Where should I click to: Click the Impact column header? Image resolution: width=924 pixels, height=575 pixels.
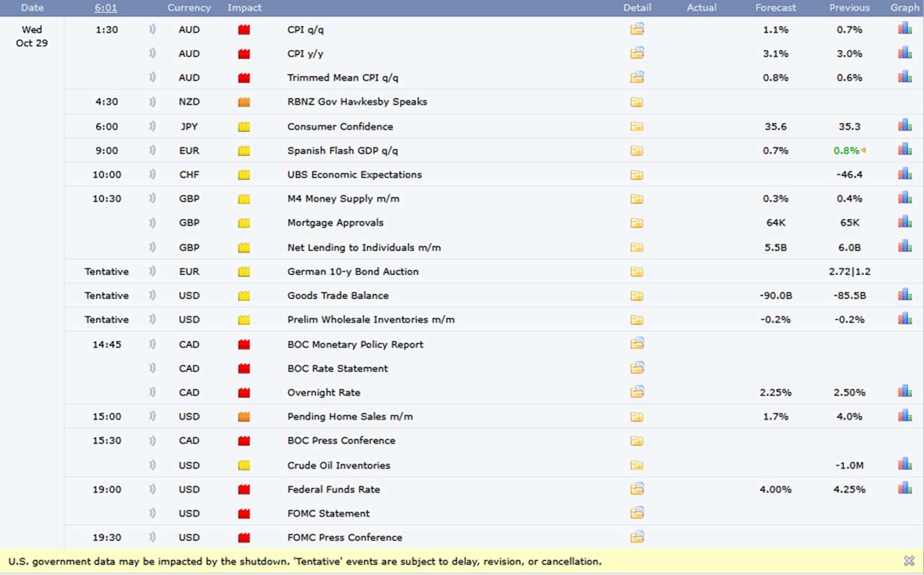tap(245, 8)
